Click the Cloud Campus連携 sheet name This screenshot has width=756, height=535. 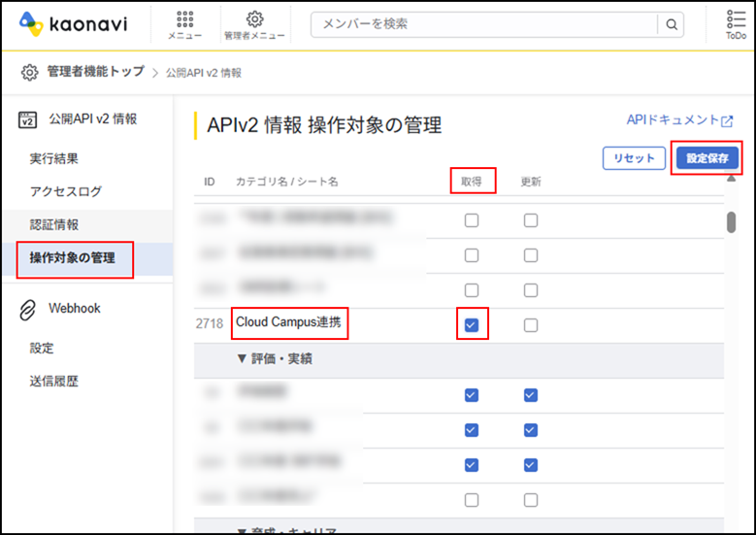click(288, 322)
